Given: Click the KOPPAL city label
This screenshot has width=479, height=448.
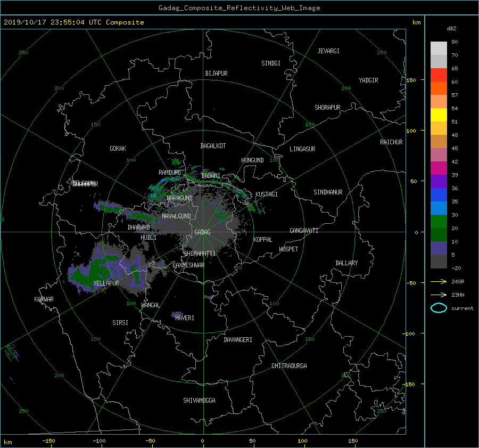Looking at the screenshot, I should (x=263, y=240).
